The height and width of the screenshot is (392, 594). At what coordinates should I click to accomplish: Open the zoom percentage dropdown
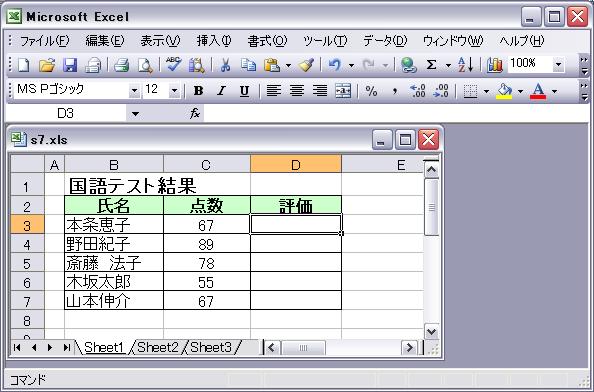point(558,65)
